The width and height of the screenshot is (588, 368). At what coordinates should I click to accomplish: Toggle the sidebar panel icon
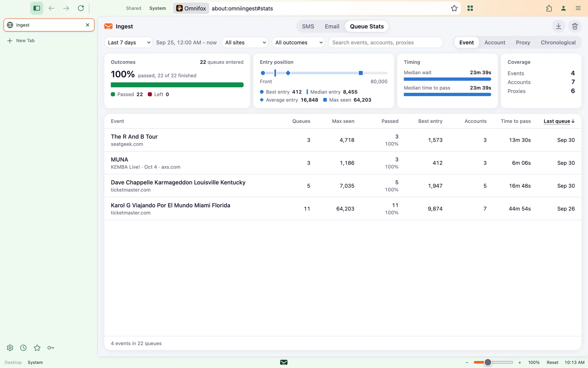click(x=37, y=8)
